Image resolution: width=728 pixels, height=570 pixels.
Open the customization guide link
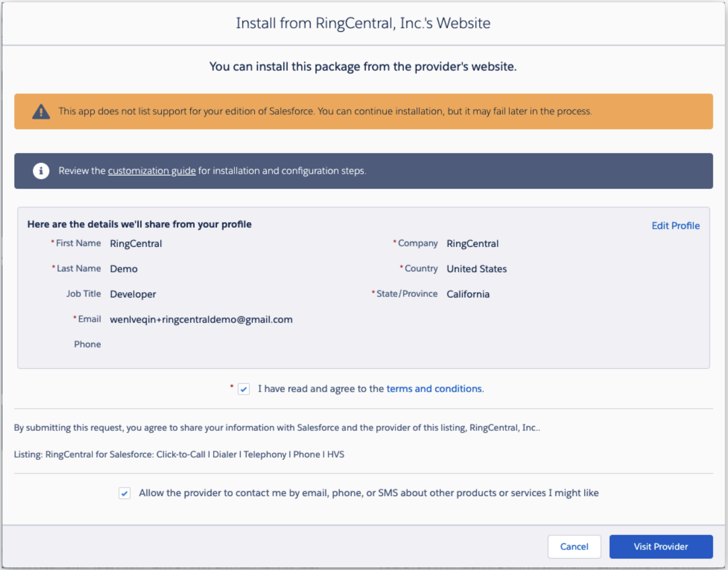152,171
